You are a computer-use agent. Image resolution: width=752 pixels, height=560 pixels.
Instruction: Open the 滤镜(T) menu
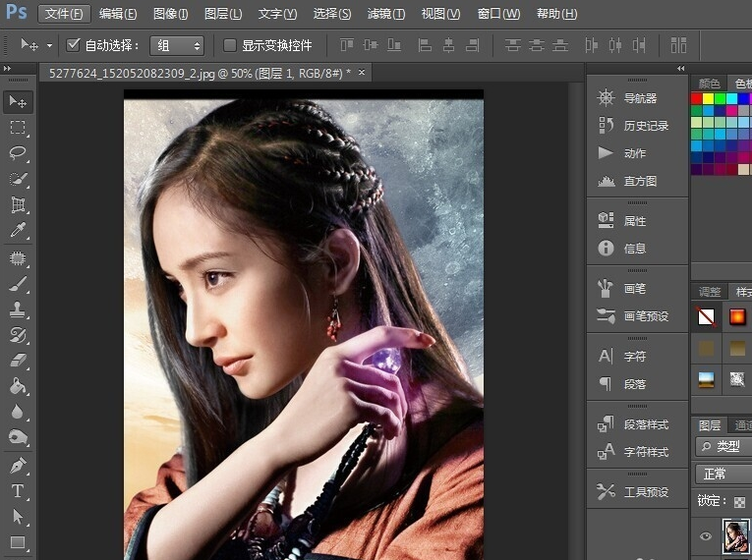coord(385,14)
